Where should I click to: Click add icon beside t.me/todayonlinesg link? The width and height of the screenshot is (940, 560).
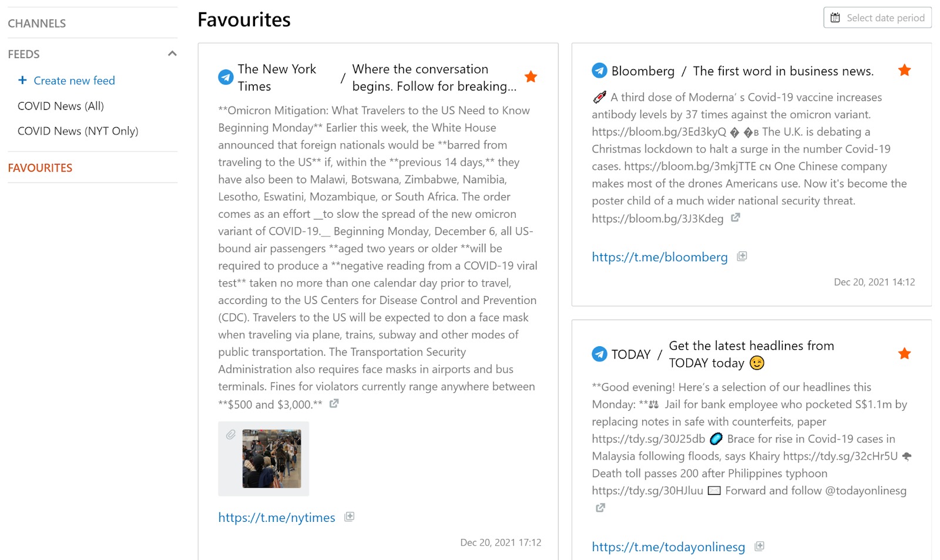(759, 546)
